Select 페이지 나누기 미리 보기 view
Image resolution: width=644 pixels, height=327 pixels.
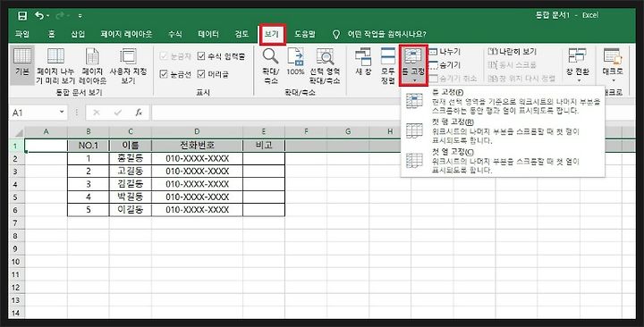click(x=55, y=65)
